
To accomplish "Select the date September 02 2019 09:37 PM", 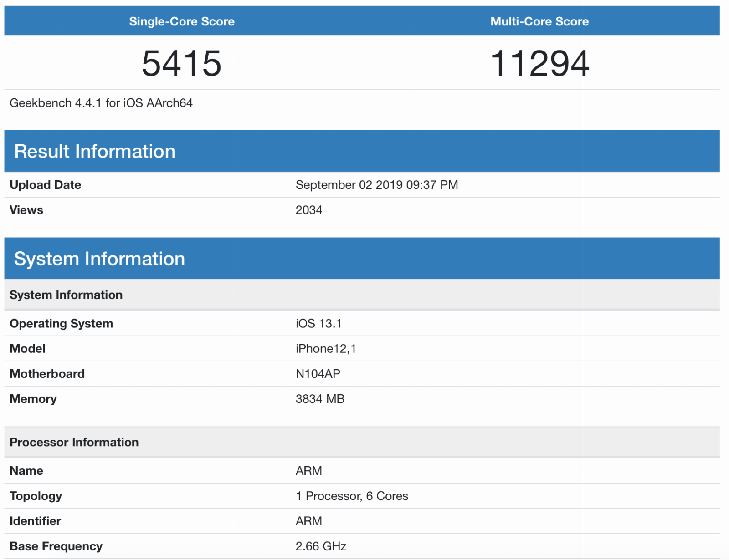I will (377, 185).
